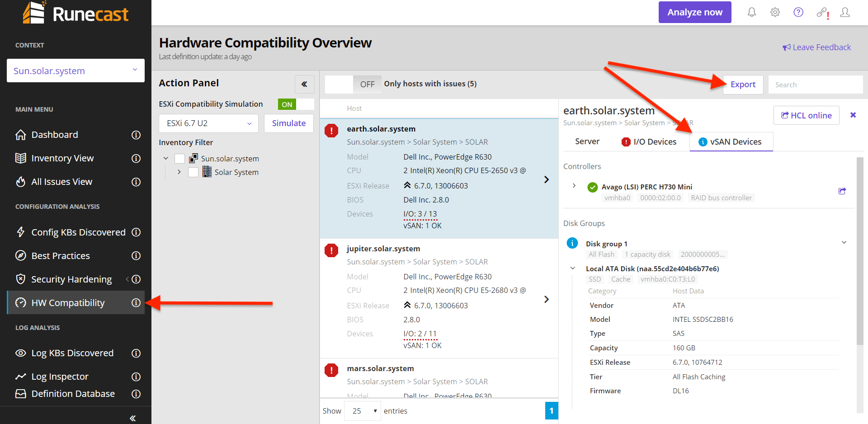Switch to the I/O Devices tab
The image size is (868, 424).
coord(649,142)
